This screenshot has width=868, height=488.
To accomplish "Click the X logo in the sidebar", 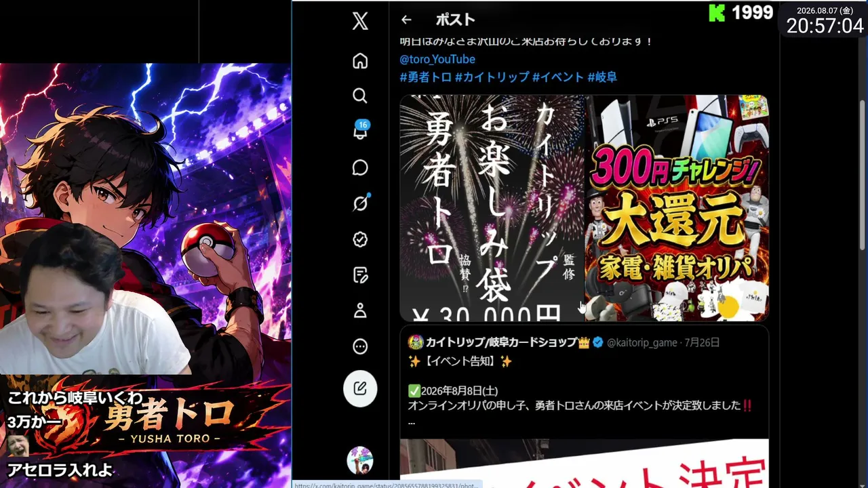I will click(x=360, y=21).
